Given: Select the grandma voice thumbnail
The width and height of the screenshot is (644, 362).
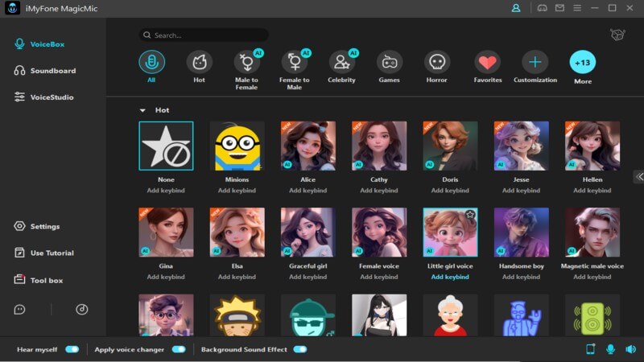Looking at the screenshot, I should click(x=450, y=315).
